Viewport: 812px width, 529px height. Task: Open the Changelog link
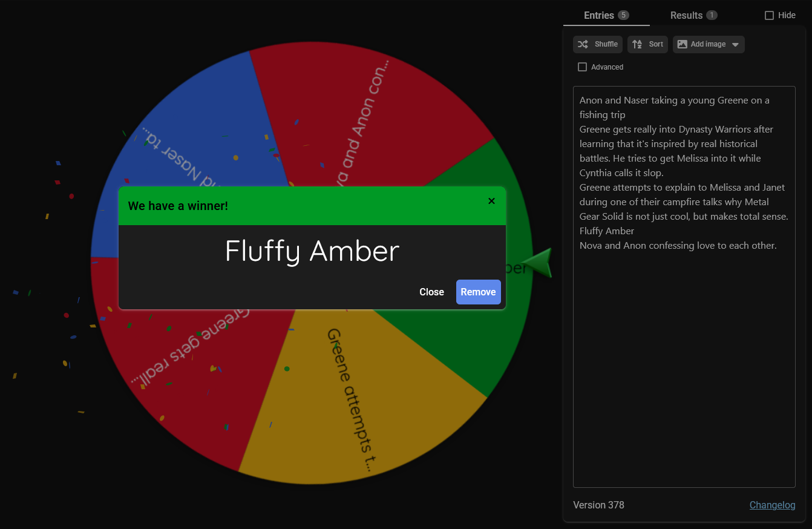click(772, 505)
